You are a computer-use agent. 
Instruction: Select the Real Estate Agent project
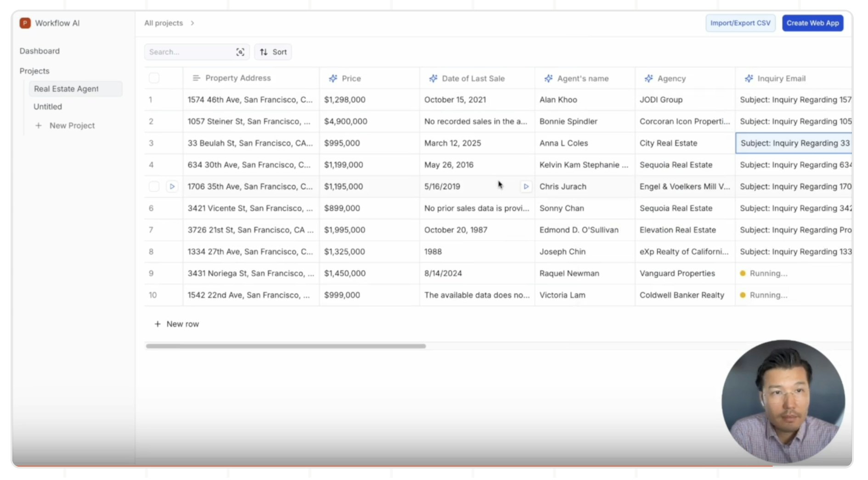point(76,89)
